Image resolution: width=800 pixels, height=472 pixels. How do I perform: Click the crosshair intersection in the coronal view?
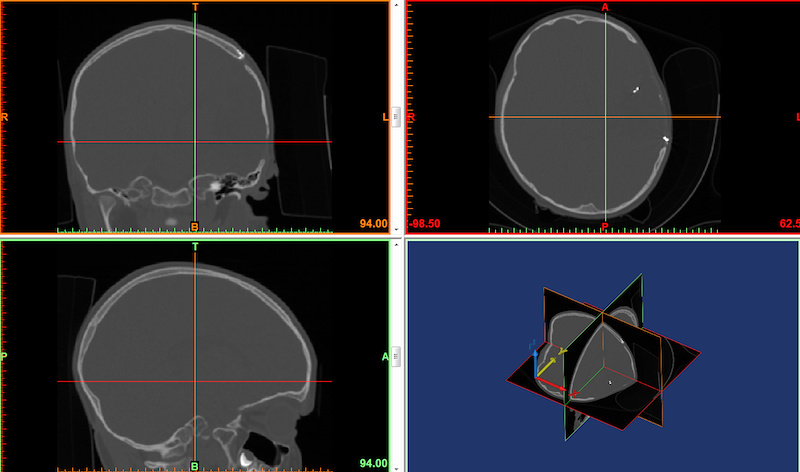[195, 142]
